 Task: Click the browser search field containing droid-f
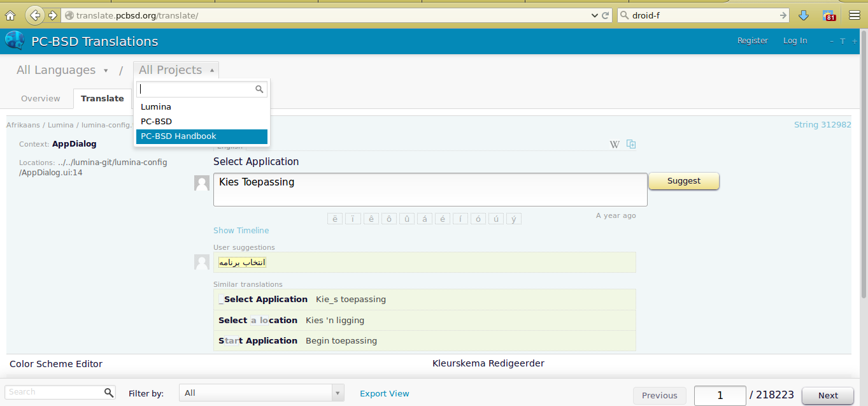tap(703, 15)
